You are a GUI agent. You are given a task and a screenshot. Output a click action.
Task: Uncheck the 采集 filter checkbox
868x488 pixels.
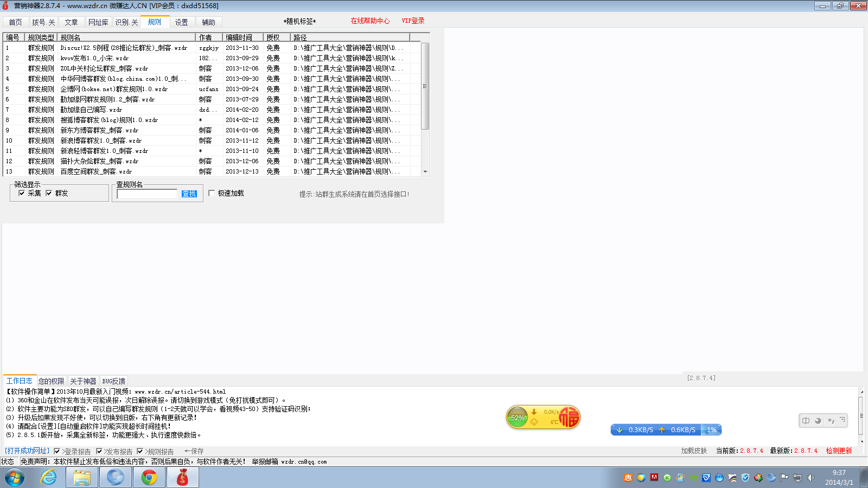pos(22,193)
